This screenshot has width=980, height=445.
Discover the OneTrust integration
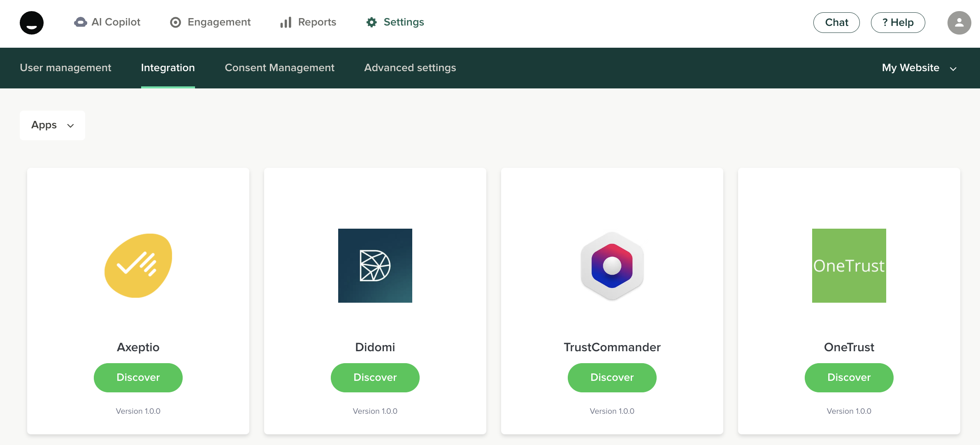(x=849, y=378)
